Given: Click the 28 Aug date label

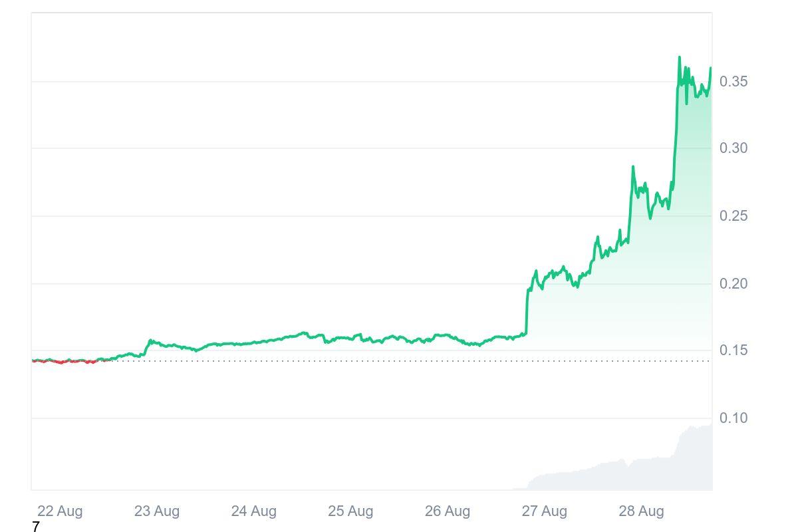Looking at the screenshot, I should pos(641,511).
